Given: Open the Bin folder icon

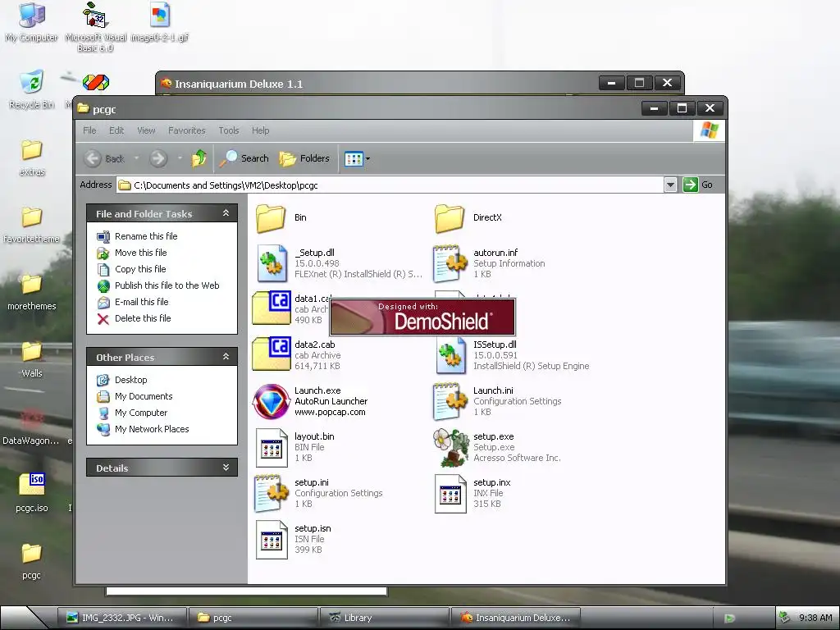Looking at the screenshot, I should [x=271, y=218].
